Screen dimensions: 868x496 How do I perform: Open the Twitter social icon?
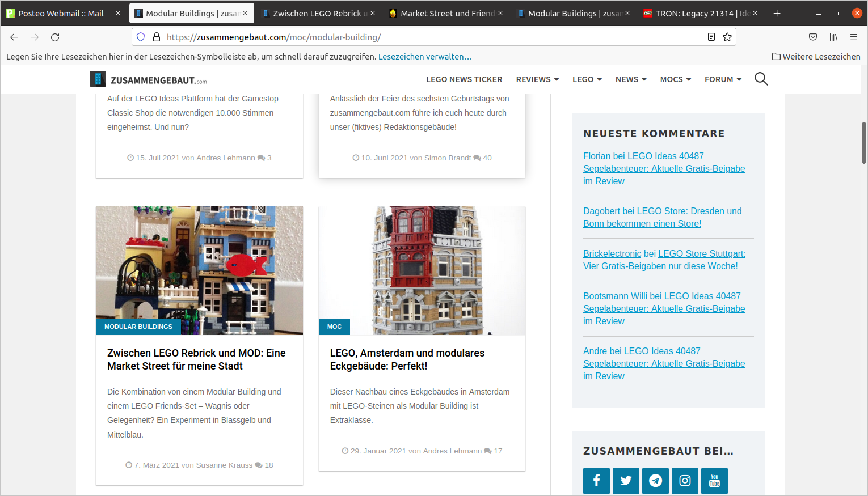[x=626, y=481]
